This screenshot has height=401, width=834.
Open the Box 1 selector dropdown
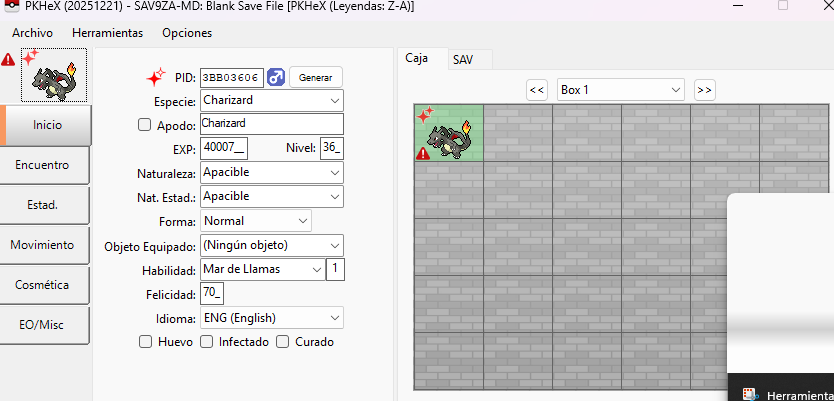pyautogui.click(x=620, y=90)
